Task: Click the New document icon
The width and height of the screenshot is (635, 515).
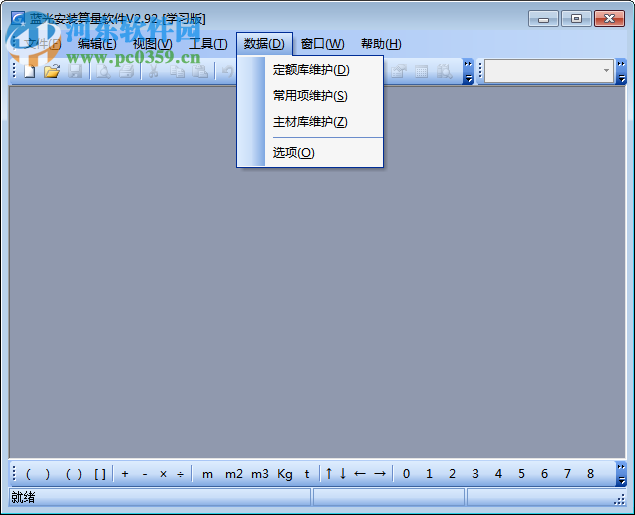Action: (30, 72)
